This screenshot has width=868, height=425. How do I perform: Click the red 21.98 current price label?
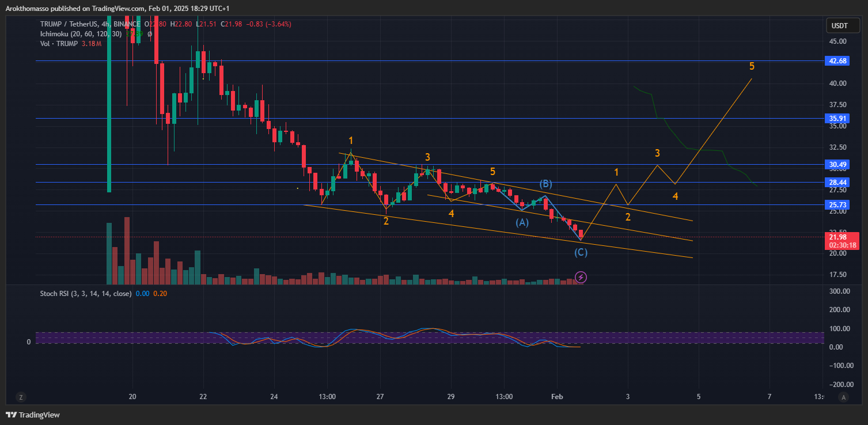[837, 237]
